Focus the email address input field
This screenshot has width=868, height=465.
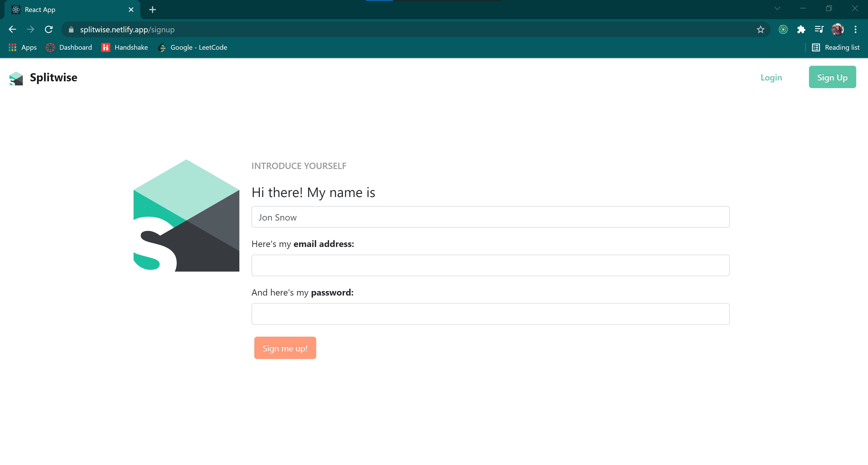point(490,265)
